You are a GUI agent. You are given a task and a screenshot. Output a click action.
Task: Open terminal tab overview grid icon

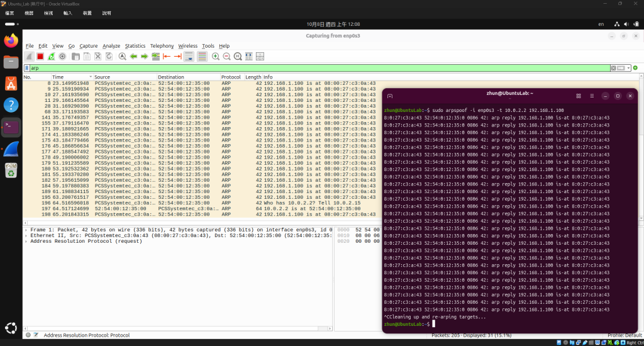[x=579, y=96]
